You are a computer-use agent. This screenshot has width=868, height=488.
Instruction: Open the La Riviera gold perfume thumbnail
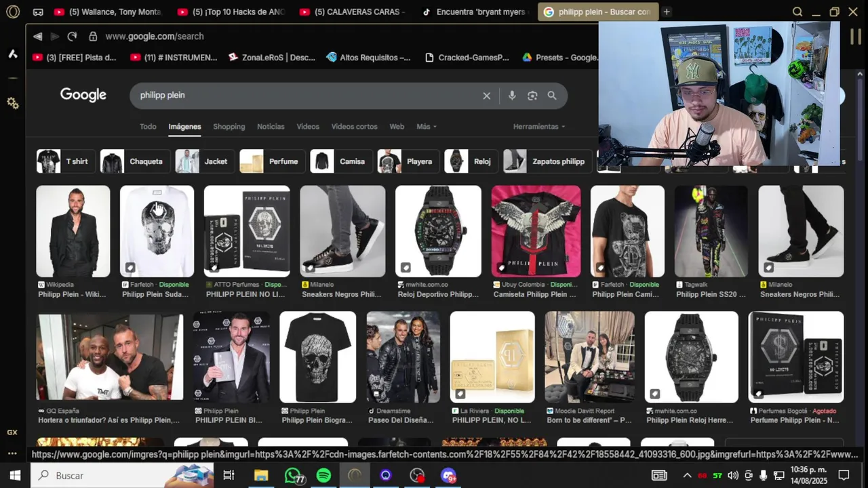pos(492,357)
